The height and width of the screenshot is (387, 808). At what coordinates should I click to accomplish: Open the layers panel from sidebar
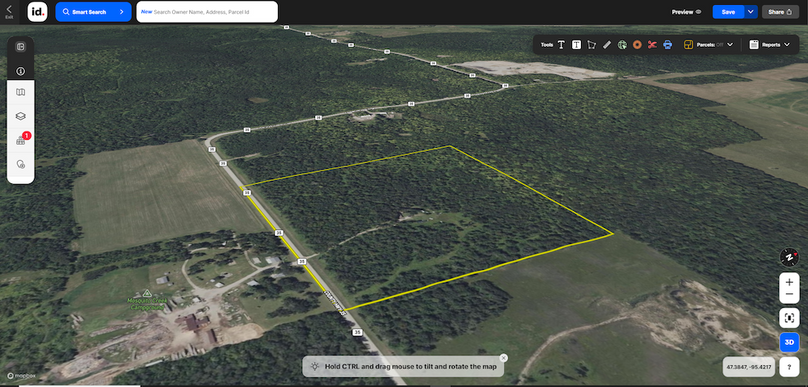point(21,116)
